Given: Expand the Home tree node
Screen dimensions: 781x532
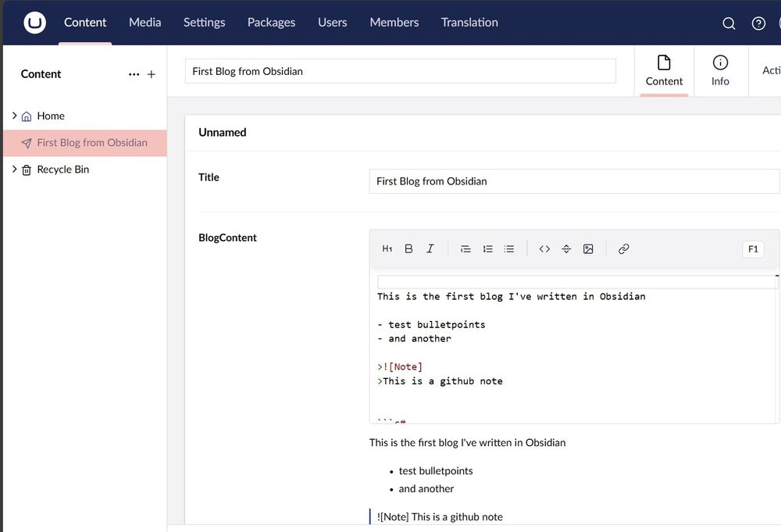Looking at the screenshot, I should tap(14, 116).
